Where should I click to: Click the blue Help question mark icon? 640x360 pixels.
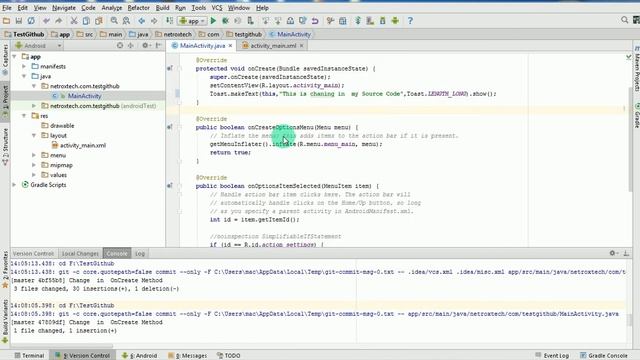410,21
